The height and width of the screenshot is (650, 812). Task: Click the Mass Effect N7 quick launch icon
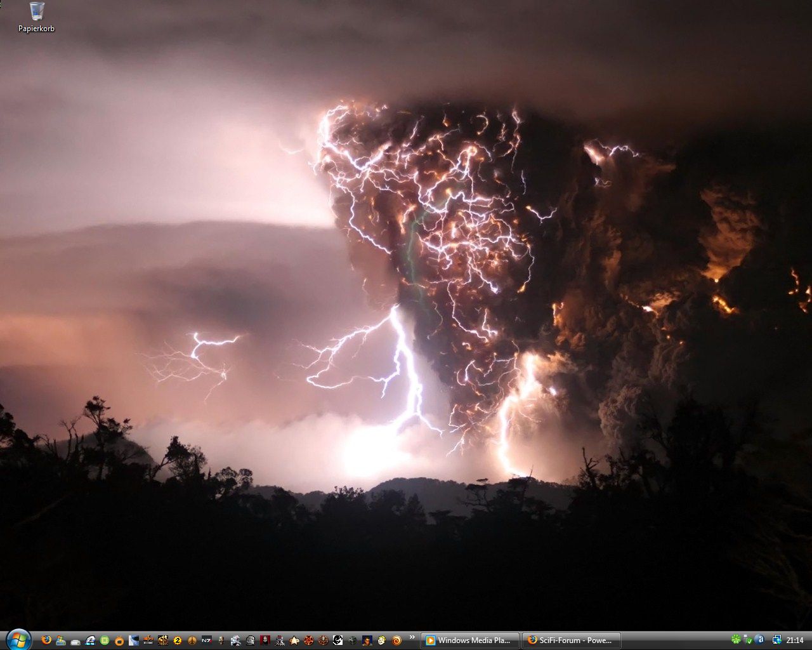pyautogui.click(x=207, y=640)
